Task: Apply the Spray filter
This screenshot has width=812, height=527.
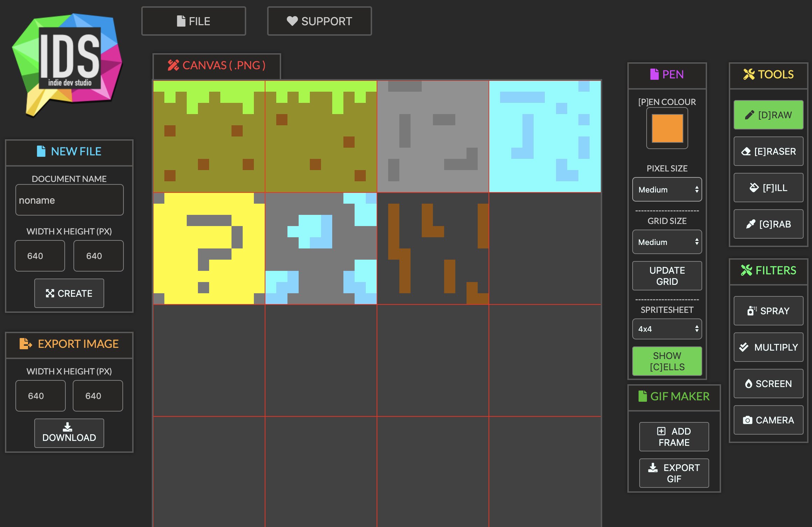Action: tap(768, 311)
